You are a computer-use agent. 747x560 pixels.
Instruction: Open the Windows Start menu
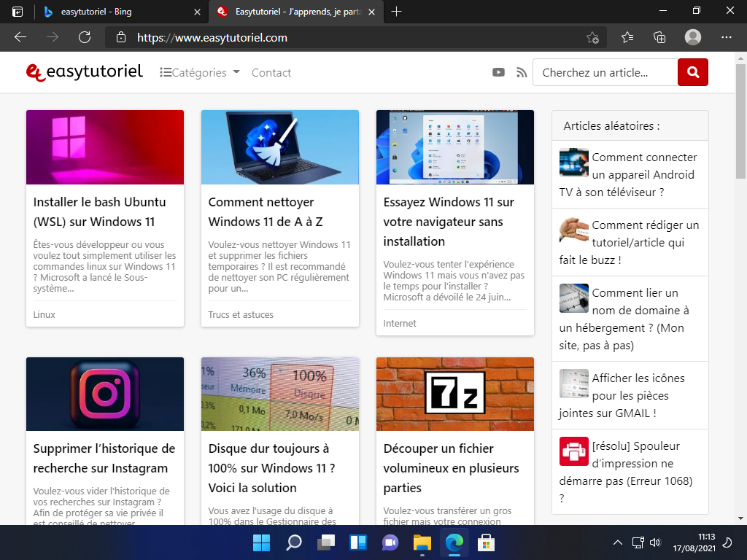(262, 542)
